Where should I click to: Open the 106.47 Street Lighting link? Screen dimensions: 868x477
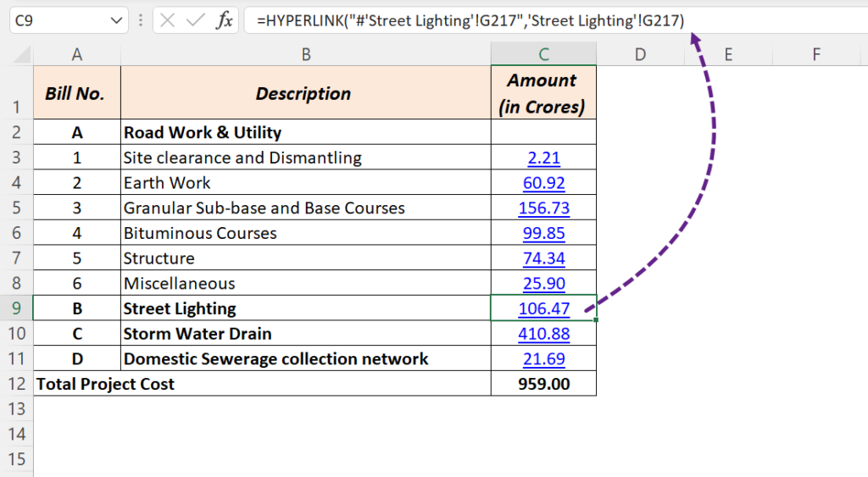pyautogui.click(x=543, y=308)
